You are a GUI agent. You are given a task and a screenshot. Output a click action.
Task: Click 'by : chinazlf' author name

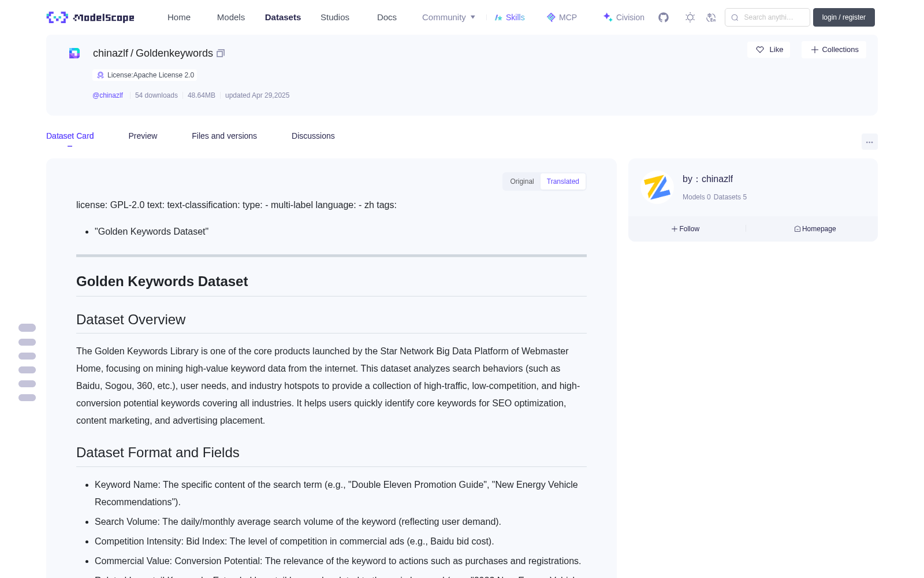[x=708, y=179]
